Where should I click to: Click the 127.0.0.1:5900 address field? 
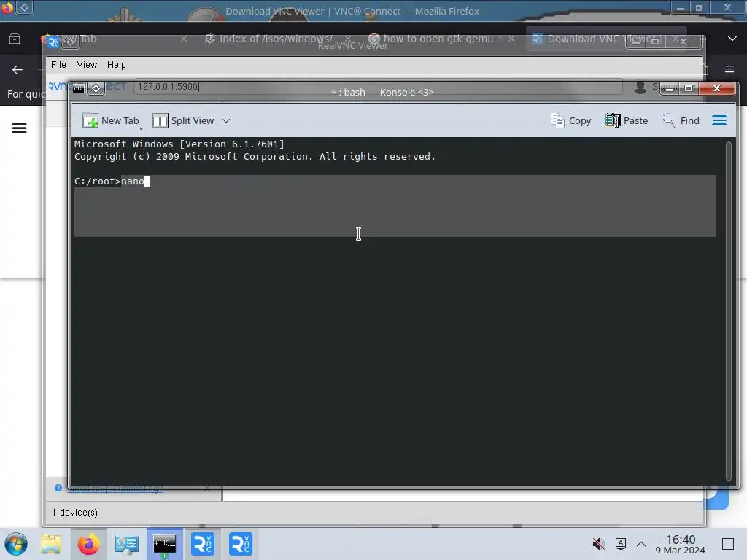378,87
